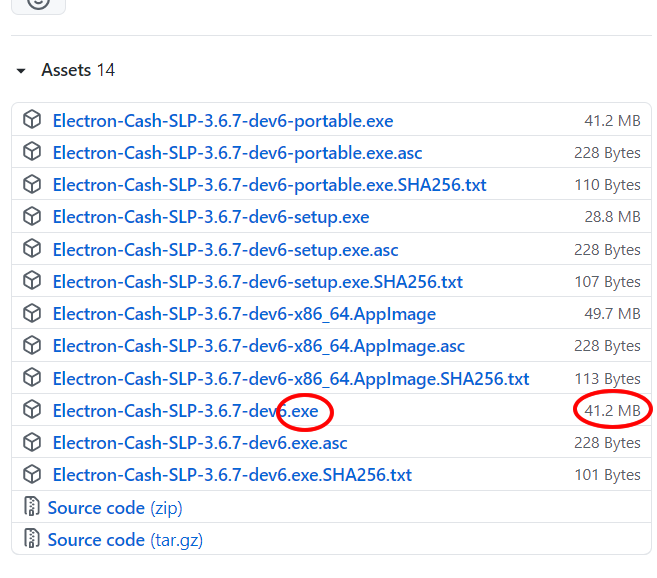Click package icon beside x86_64.AppImage.SHA256.txt
Image resolution: width=657 pixels, height=578 pixels.
32,377
